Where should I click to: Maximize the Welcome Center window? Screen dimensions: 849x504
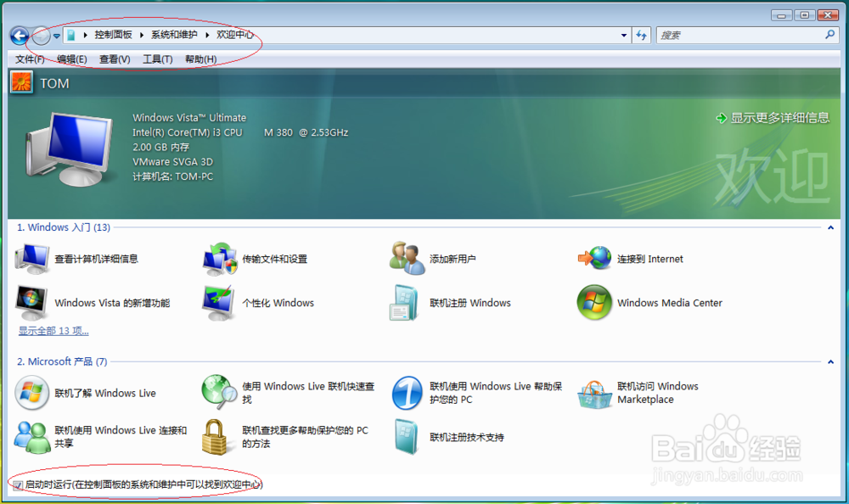point(805,16)
